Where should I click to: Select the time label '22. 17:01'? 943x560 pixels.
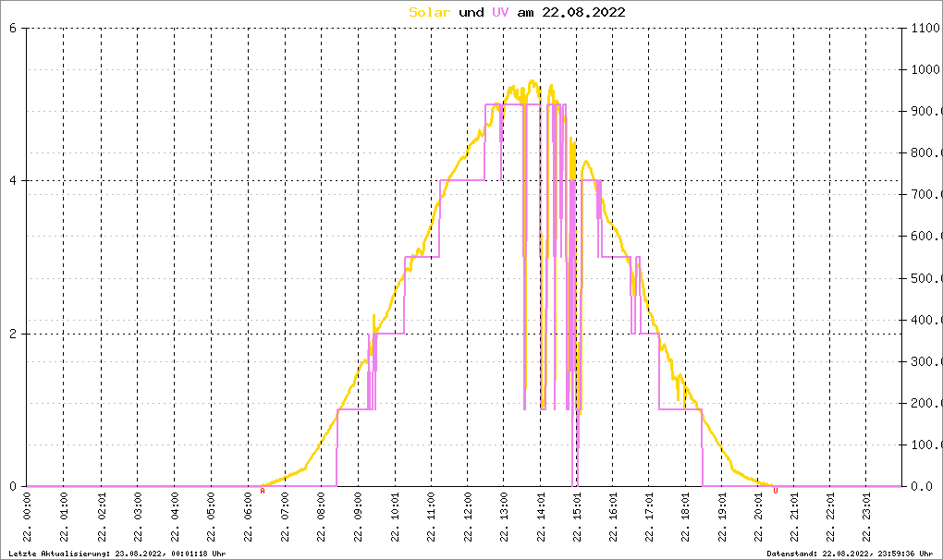click(649, 517)
